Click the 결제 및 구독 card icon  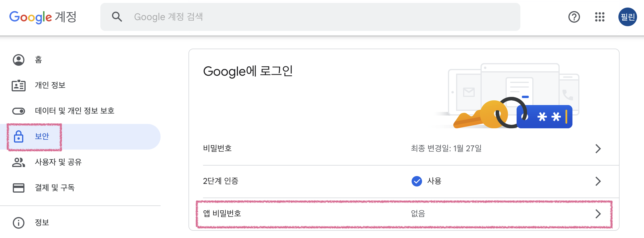coord(19,188)
